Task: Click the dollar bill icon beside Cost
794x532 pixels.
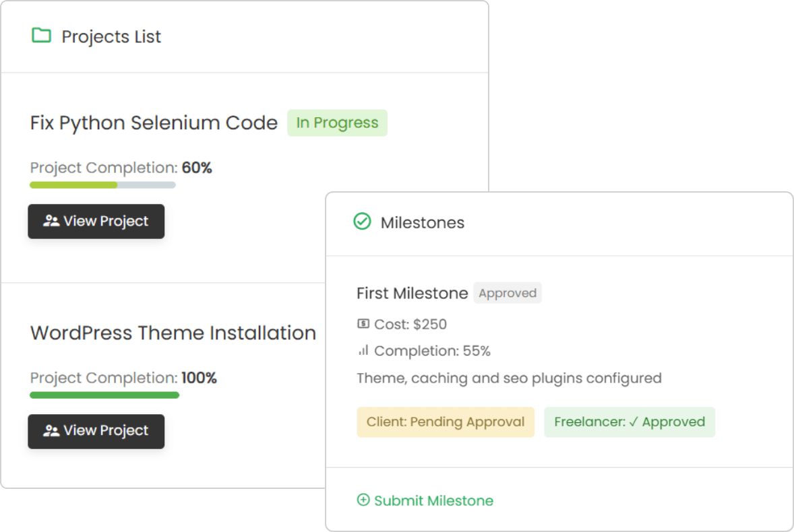Action: (363, 324)
